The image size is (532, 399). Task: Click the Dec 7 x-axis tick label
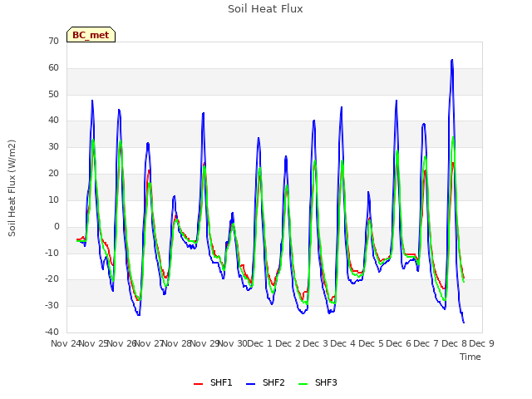click(x=426, y=343)
